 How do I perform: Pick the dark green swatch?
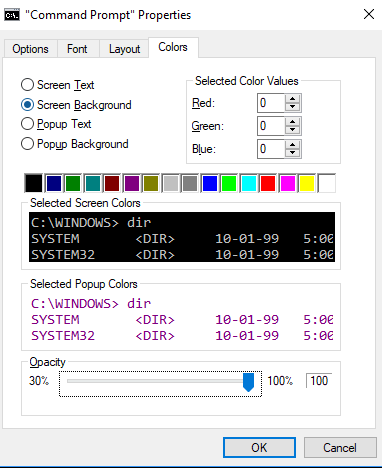point(73,183)
